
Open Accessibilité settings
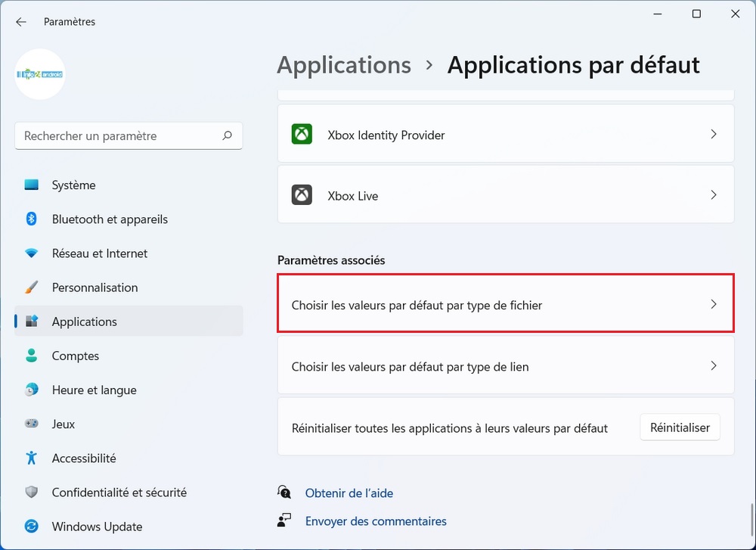[x=129, y=458]
